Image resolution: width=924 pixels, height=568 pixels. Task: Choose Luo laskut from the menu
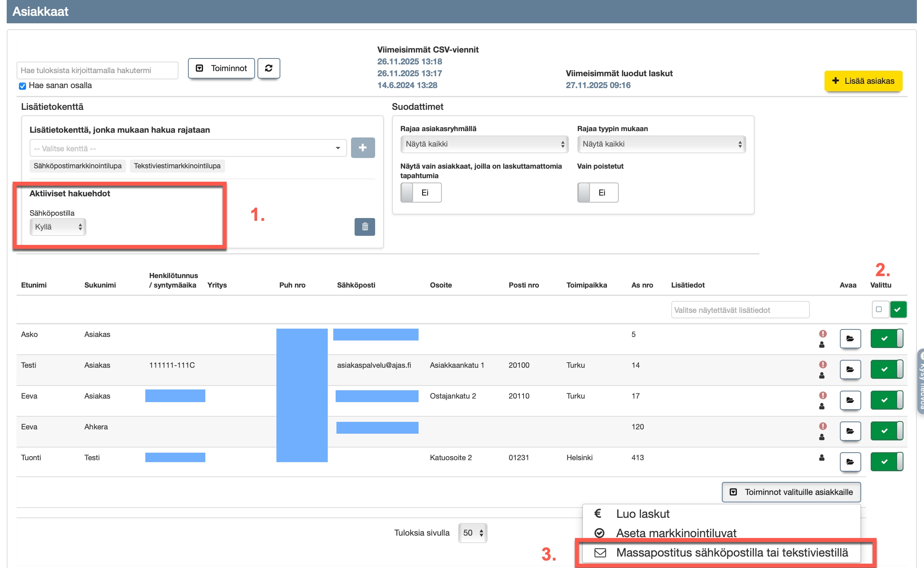click(642, 514)
